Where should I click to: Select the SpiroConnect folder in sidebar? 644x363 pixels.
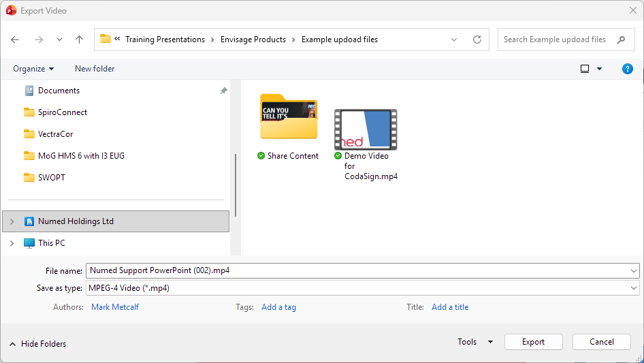[x=62, y=112]
